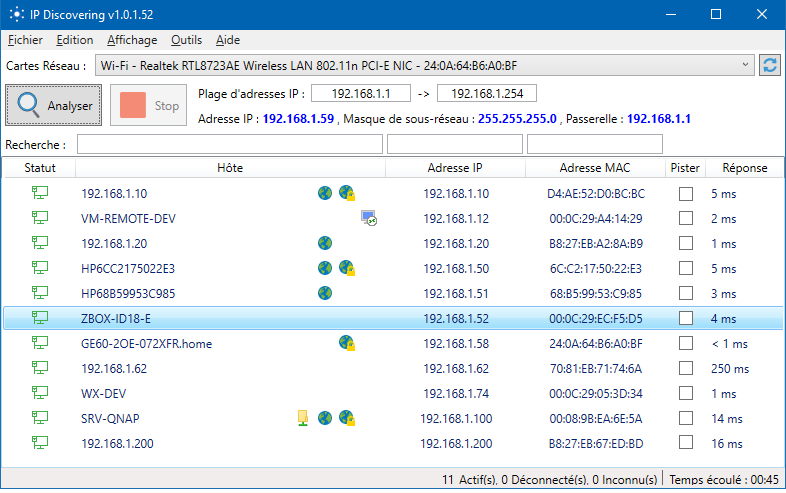Screen dimensions: 786x493
Task: Tick the Pister checkbox for GE60-2OE-072XFR.home
Action: (x=686, y=344)
